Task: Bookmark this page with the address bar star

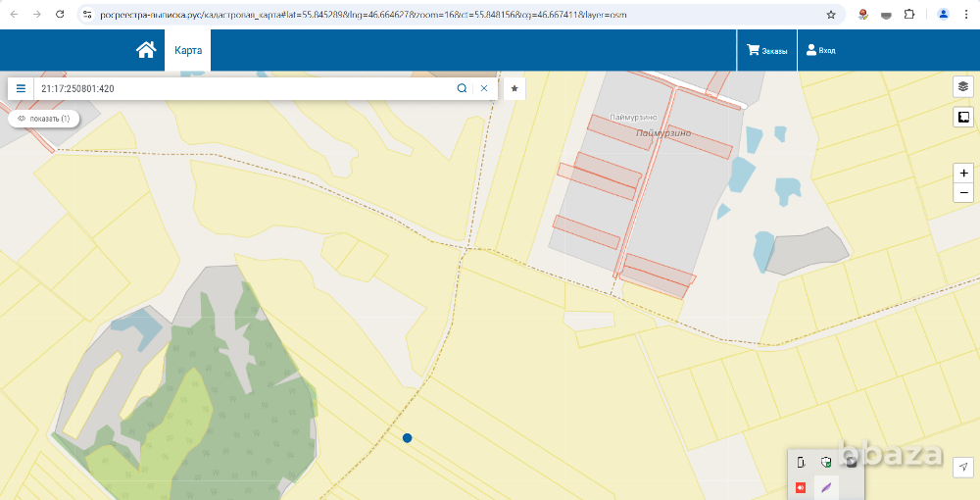Action: (831, 15)
